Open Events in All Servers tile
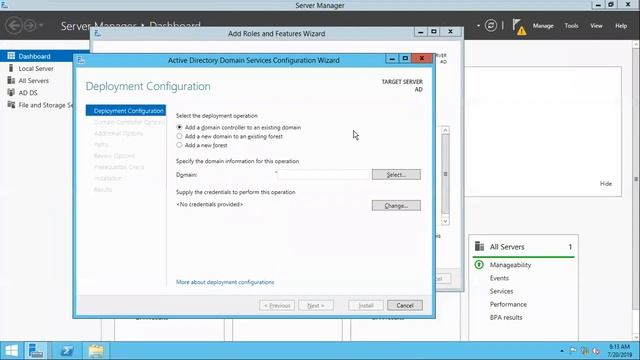This screenshot has height=360, width=640. coord(499,278)
